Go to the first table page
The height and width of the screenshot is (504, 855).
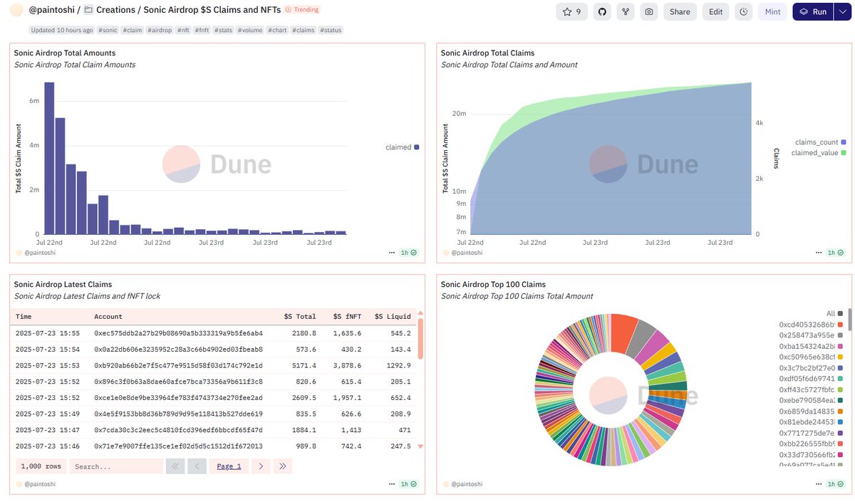point(175,466)
